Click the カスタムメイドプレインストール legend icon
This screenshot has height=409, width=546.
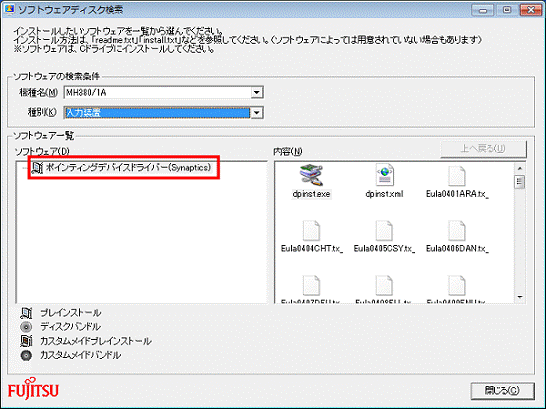(26, 341)
